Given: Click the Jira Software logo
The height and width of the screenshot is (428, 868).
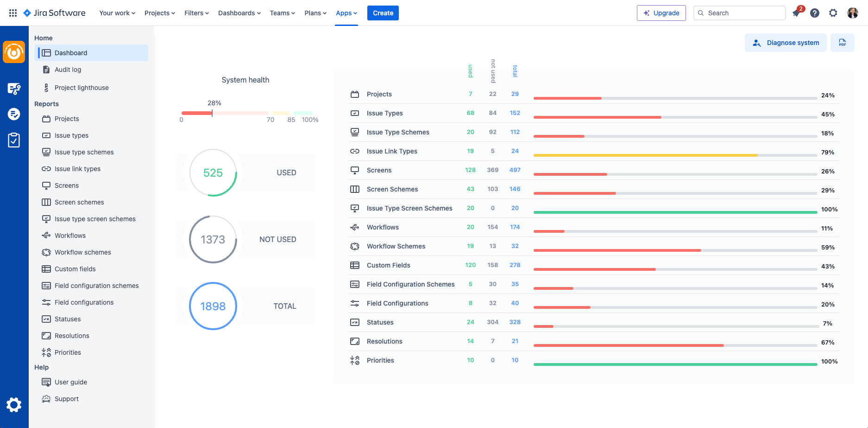Looking at the screenshot, I should 54,13.
